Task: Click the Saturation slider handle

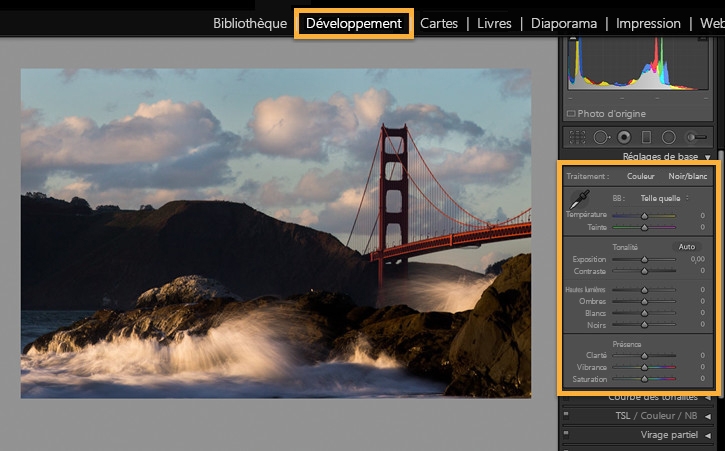Action: coord(644,379)
